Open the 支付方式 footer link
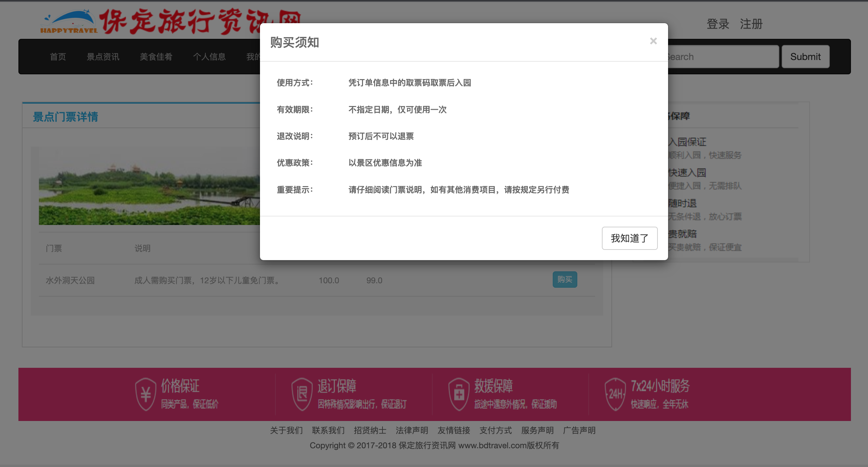Image resolution: width=868 pixels, height=467 pixels. point(496,431)
